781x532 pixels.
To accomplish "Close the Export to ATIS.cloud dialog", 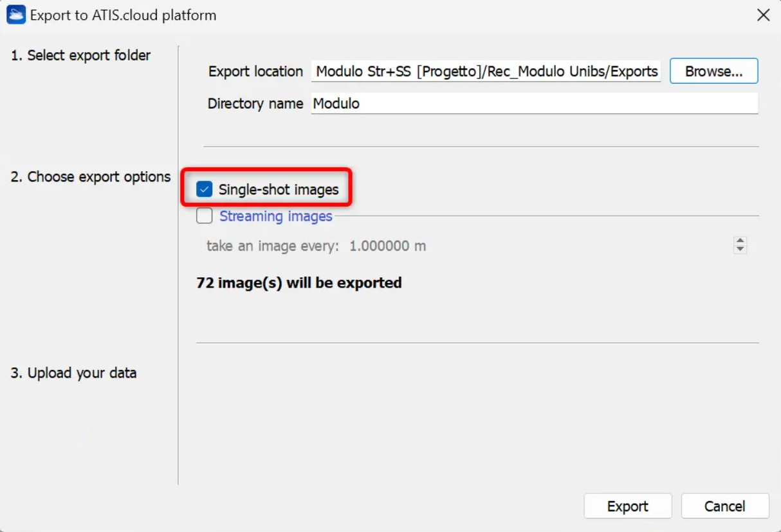I will coord(763,15).
